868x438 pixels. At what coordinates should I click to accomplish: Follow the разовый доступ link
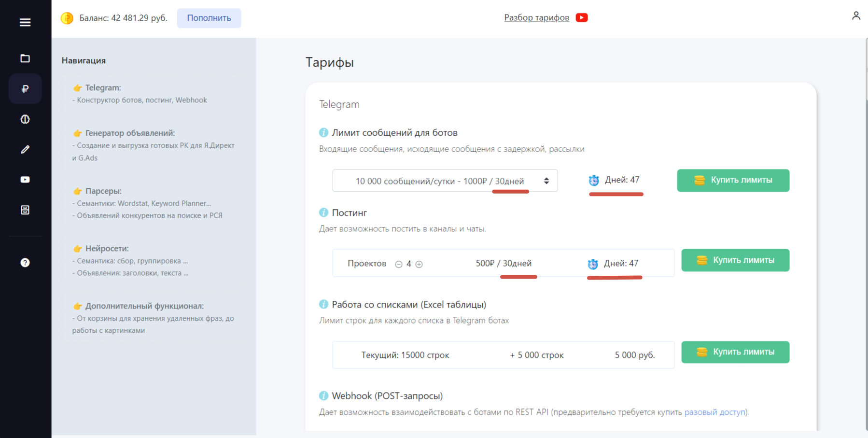coord(715,412)
